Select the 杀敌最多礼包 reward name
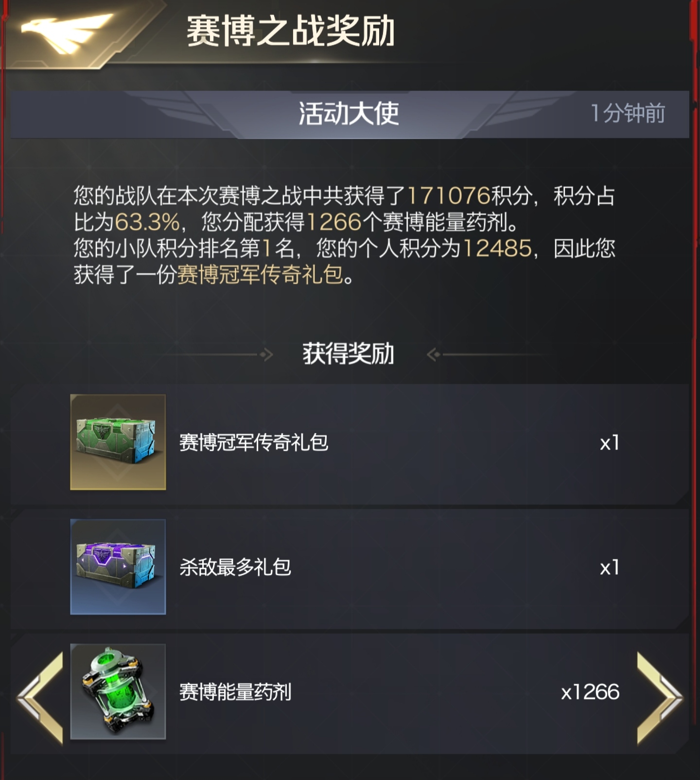 coord(235,567)
